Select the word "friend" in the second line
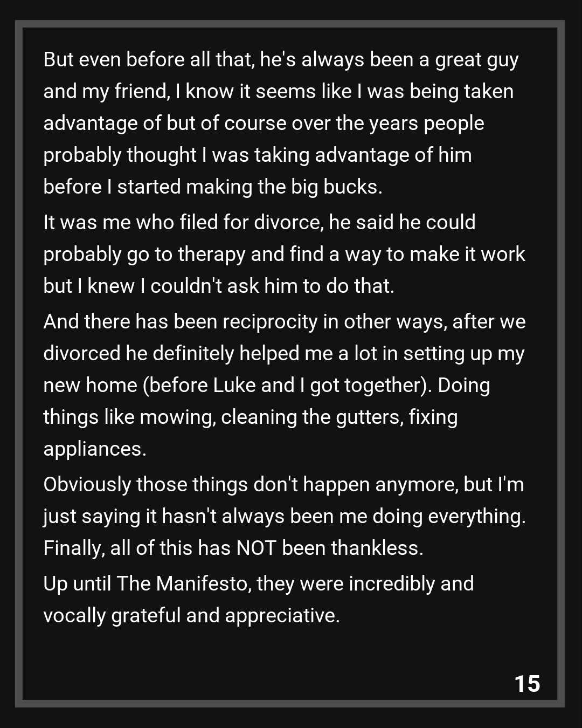Image resolution: width=582 pixels, height=728 pixels. (142, 91)
